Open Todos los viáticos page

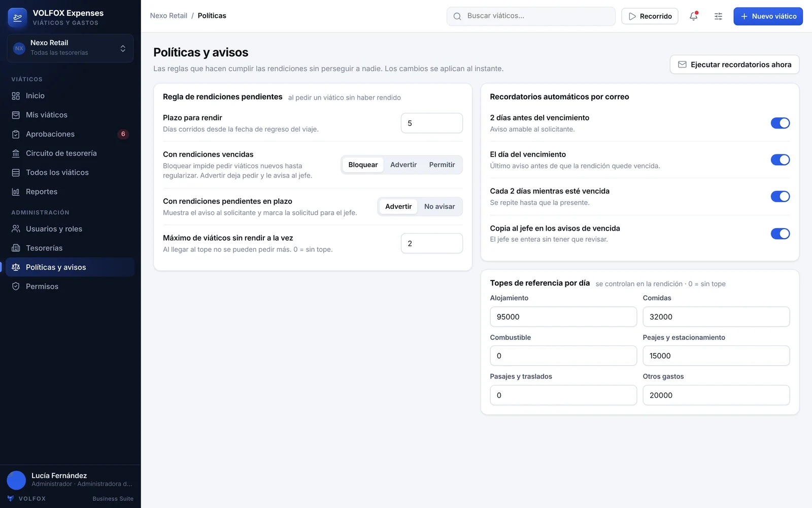pyautogui.click(x=71, y=173)
